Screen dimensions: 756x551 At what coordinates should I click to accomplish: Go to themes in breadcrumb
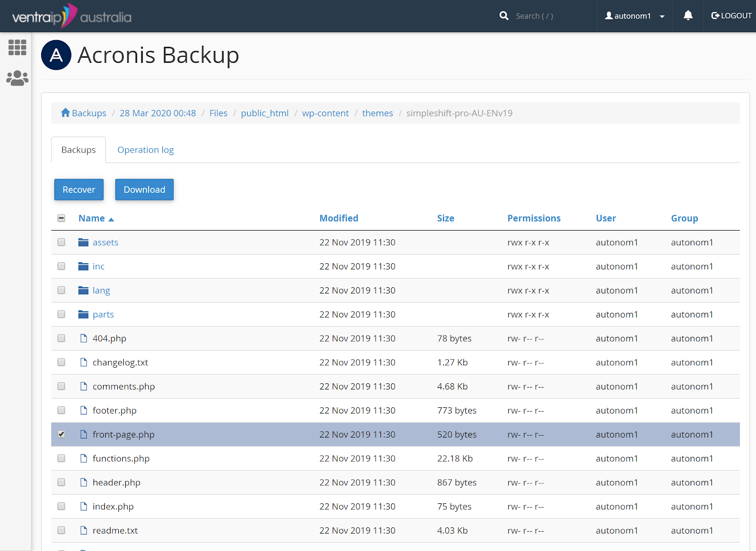click(x=378, y=113)
